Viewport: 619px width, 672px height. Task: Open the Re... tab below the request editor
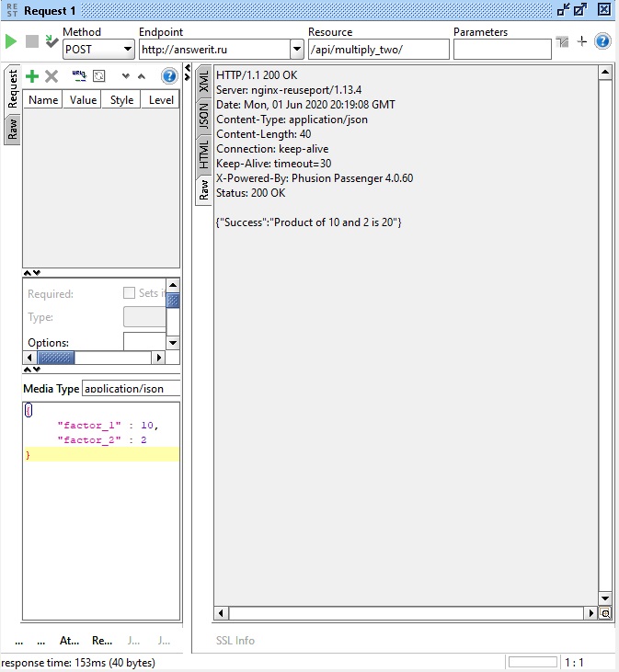coord(102,641)
